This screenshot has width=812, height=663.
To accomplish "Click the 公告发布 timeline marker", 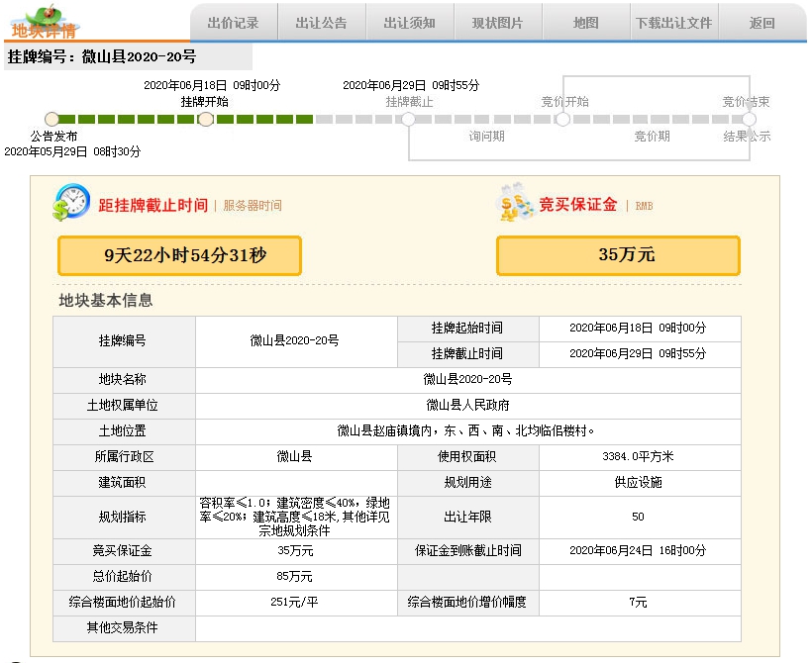I will click(x=51, y=119).
